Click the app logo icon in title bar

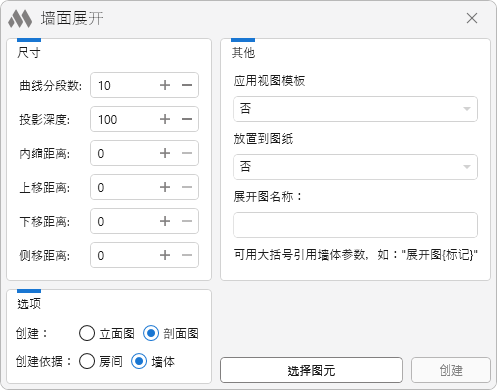[x=20, y=19]
